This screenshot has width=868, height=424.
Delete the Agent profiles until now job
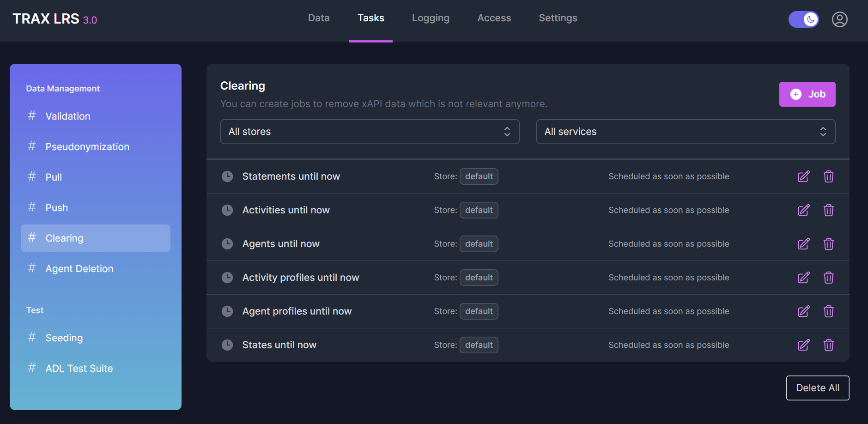tap(828, 311)
